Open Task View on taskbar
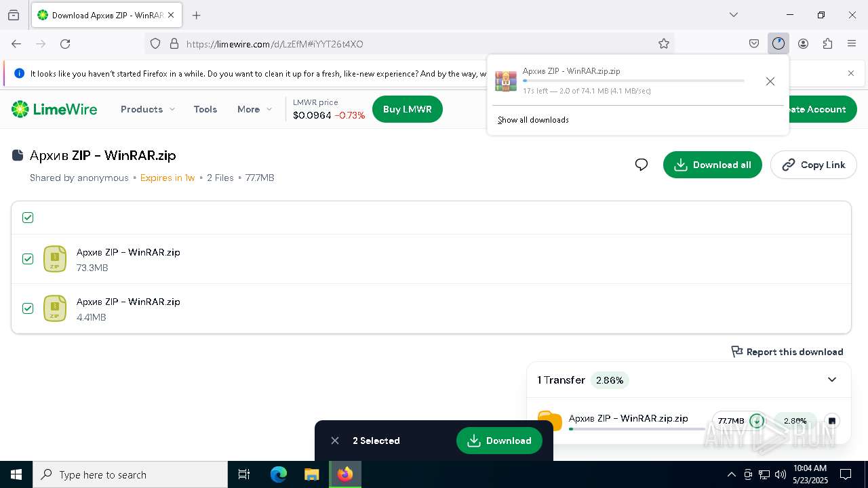 [244, 474]
